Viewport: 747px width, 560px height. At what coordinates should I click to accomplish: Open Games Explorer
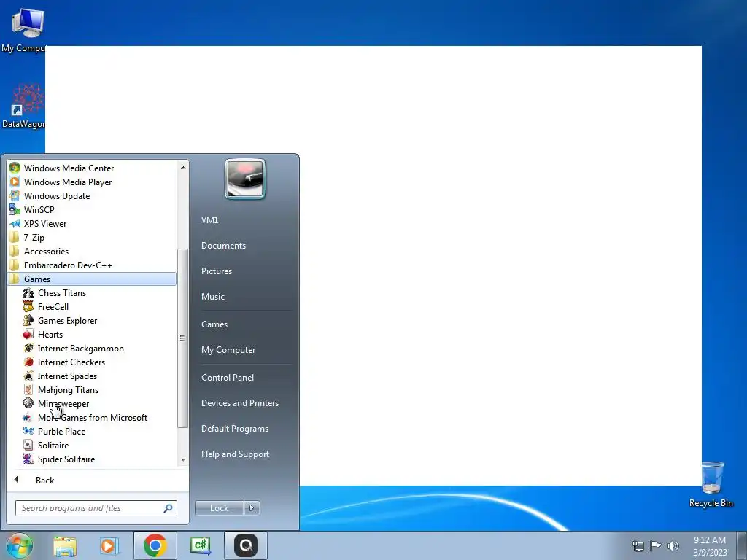point(91,321)
